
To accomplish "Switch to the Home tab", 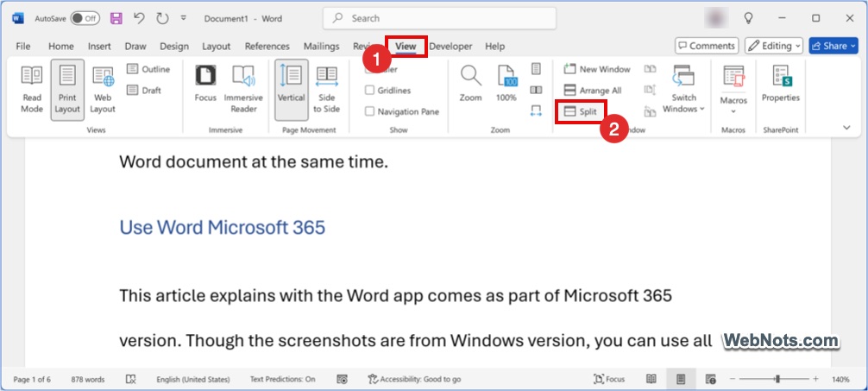I will click(61, 47).
